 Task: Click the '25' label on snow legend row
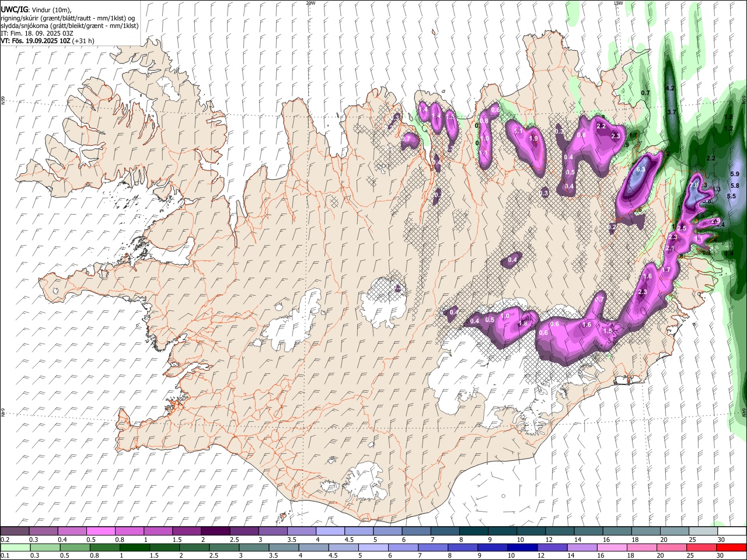point(692,540)
